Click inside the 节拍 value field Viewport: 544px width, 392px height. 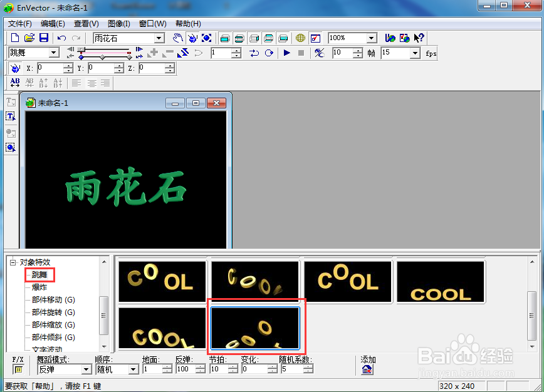(219, 369)
